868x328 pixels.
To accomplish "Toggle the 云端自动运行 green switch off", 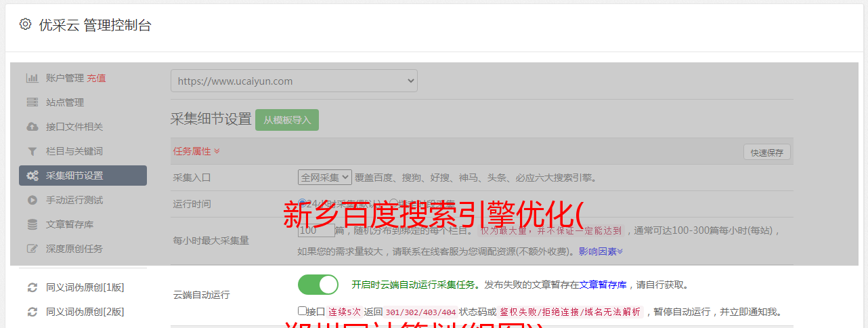I will point(318,285).
